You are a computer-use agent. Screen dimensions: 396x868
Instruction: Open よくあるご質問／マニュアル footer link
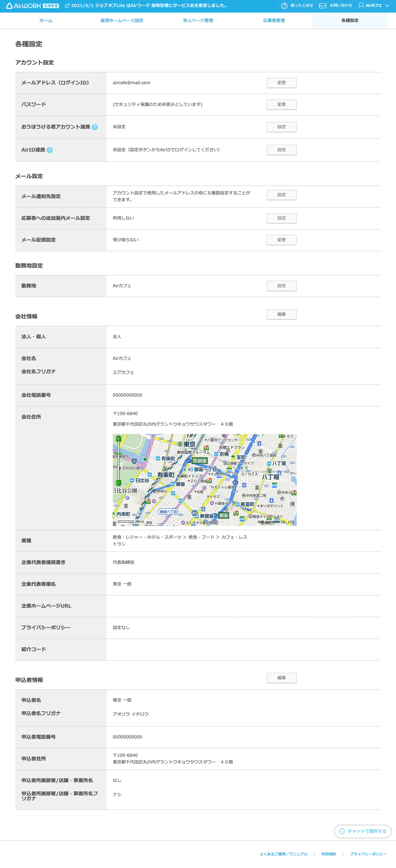coord(283,854)
